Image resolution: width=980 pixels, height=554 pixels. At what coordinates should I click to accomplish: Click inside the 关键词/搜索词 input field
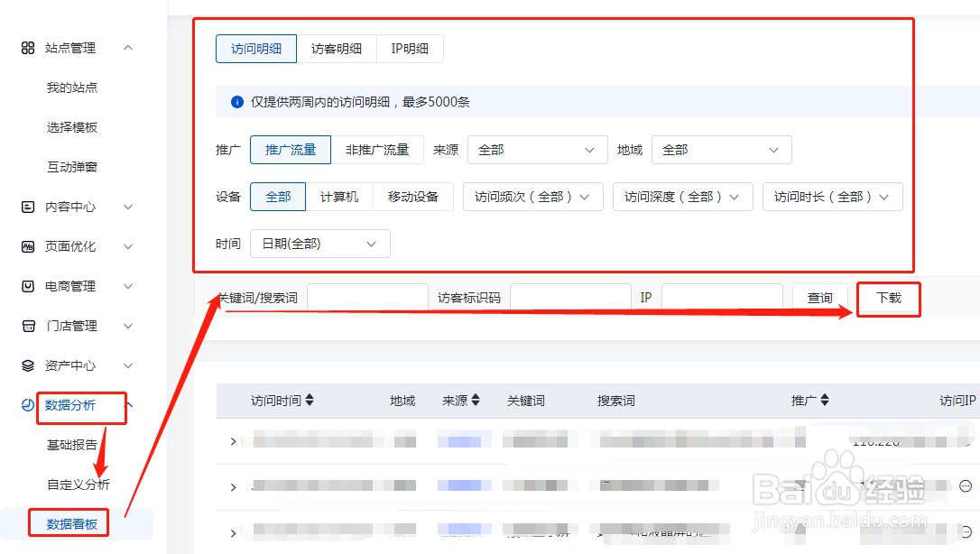(x=367, y=296)
